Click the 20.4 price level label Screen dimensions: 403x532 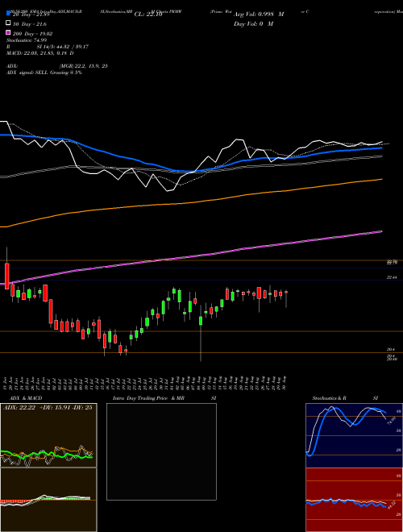point(390,350)
